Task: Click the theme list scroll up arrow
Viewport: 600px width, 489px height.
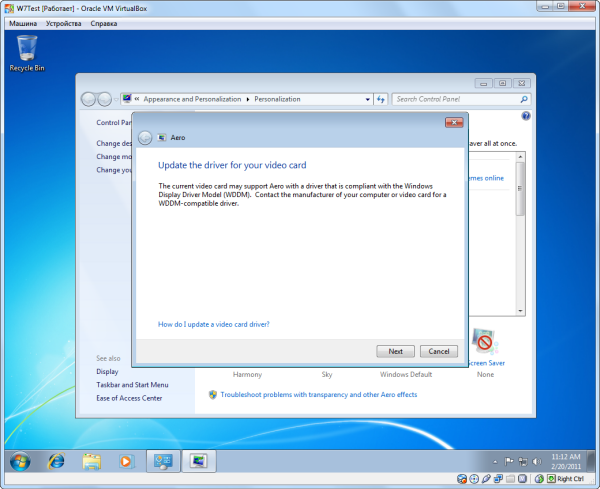Action: click(520, 157)
